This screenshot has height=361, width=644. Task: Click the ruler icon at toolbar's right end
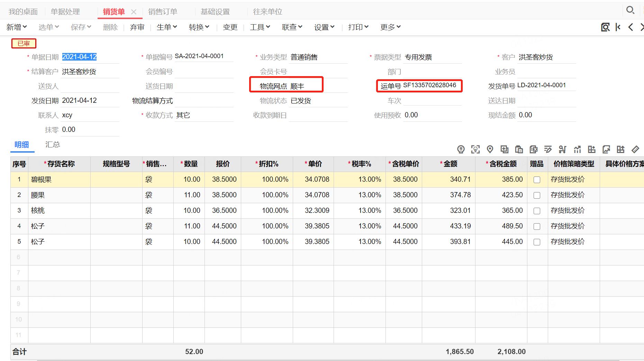pos(635,149)
